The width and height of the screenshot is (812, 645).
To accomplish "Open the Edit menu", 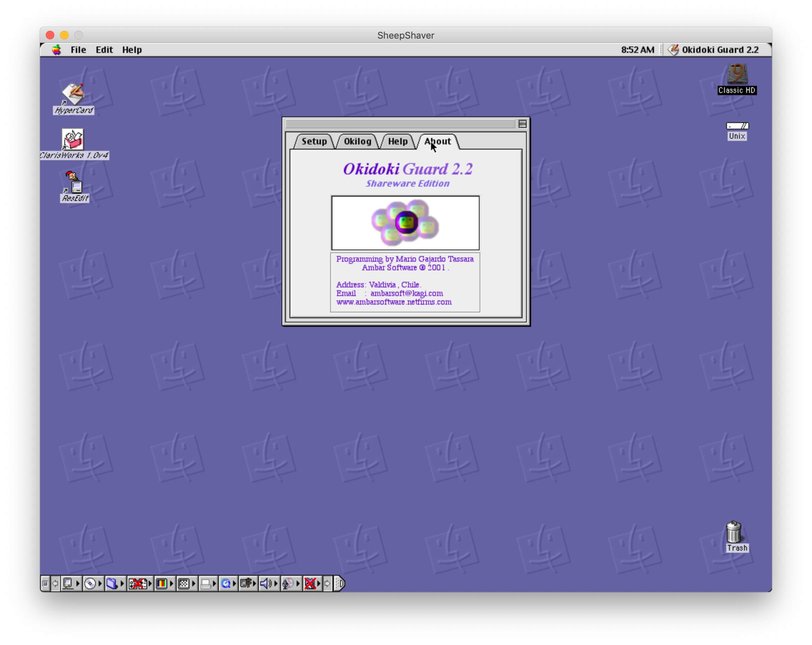I will (104, 50).
